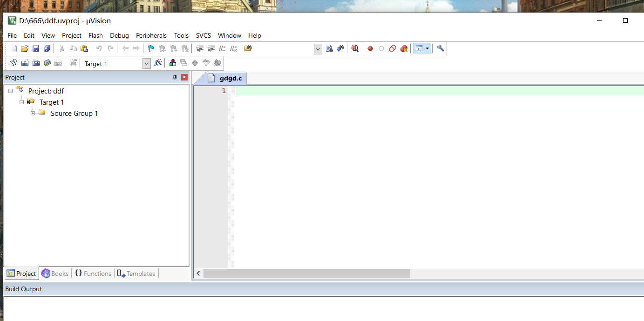Open the Tools menu
Screen dimensions: 644x321
[182, 35]
